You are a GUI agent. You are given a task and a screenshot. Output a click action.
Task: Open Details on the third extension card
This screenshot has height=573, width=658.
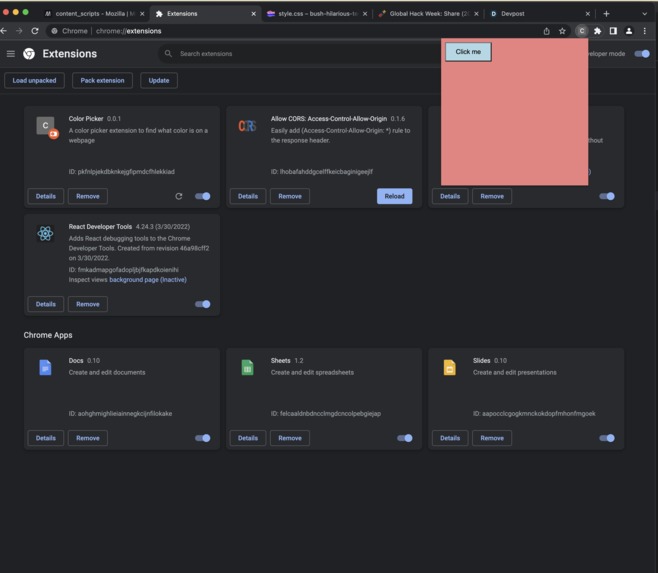coord(450,196)
